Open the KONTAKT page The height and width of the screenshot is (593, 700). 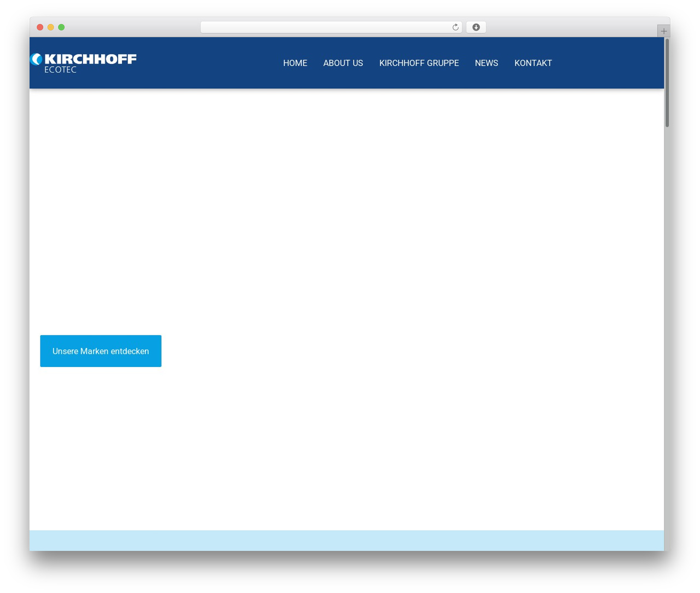click(x=533, y=63)
